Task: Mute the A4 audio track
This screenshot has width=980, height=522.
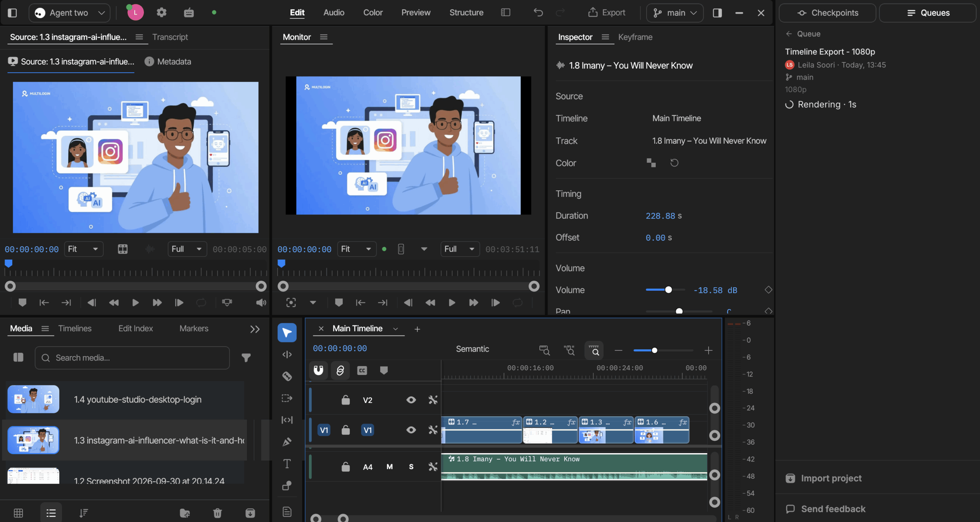Action: coord(389,467)
